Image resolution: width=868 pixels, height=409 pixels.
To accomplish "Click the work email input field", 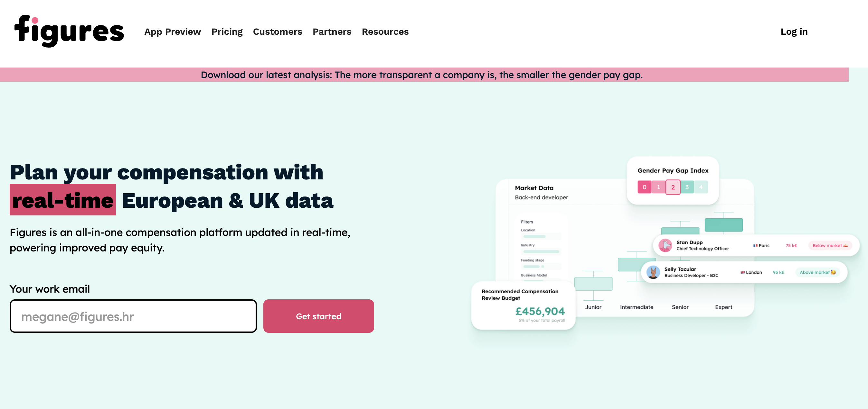I will [x=133, y=316].
